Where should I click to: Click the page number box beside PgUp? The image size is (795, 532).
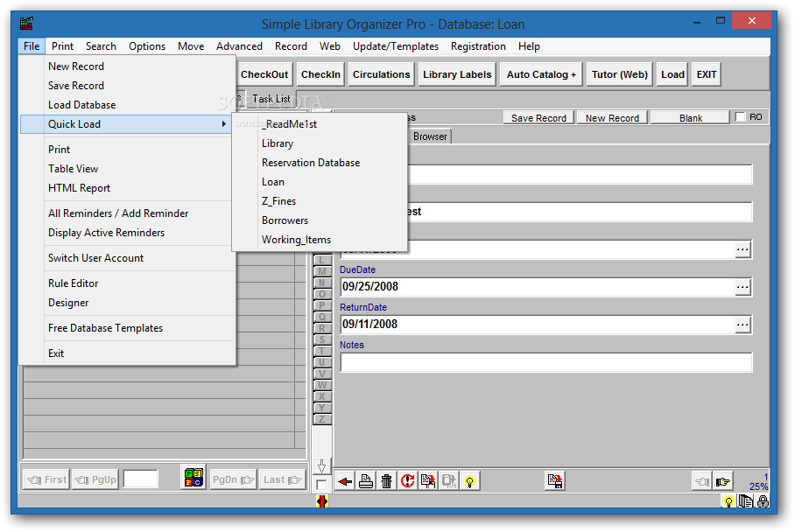click(x=140, y=479)
